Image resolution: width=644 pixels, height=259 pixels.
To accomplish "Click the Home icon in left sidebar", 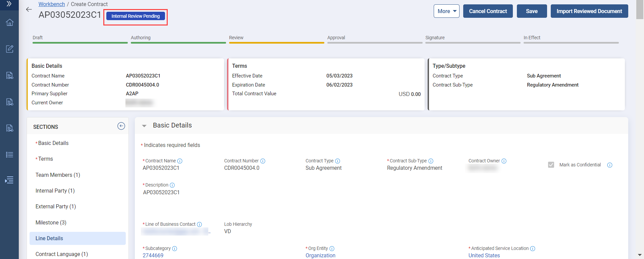I will (x=10, y=22).
